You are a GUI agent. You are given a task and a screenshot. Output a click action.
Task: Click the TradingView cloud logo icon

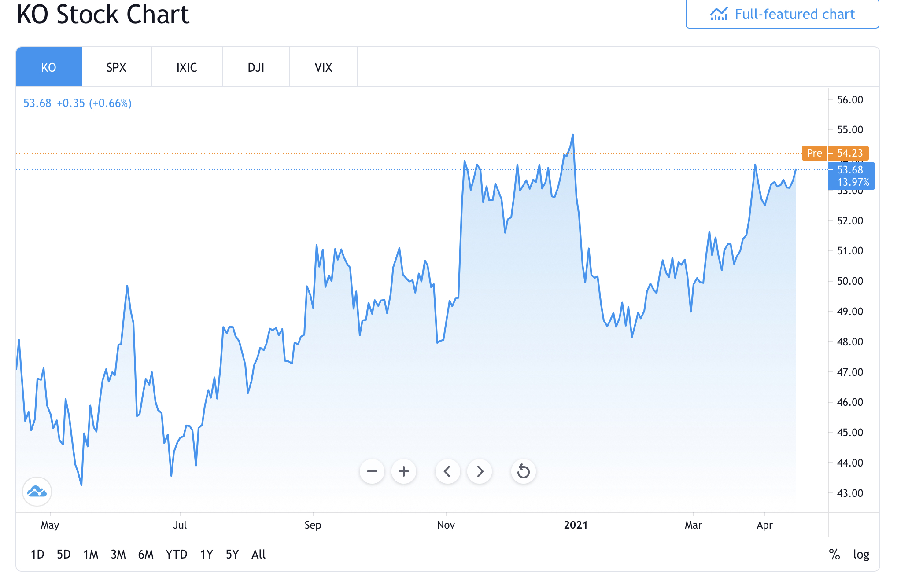tap(37, 491)
